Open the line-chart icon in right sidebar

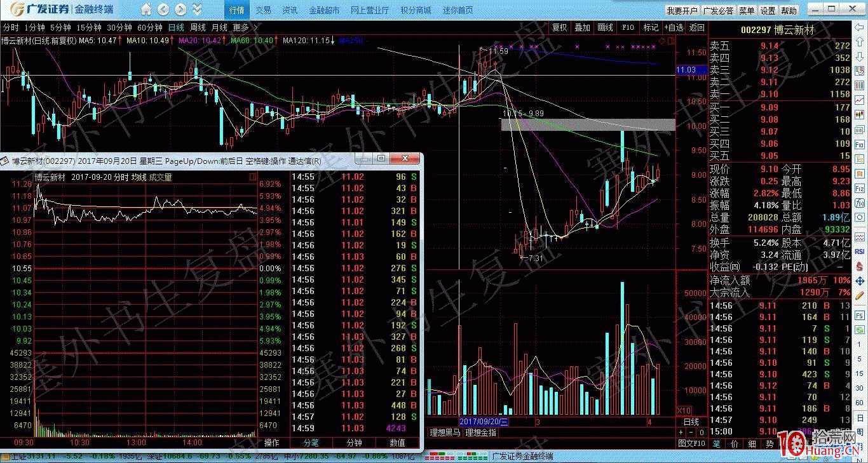859,100
